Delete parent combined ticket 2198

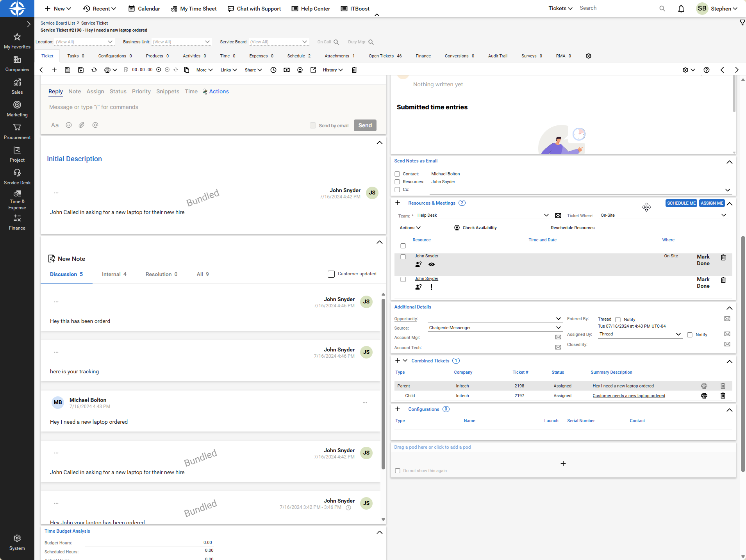723,386
